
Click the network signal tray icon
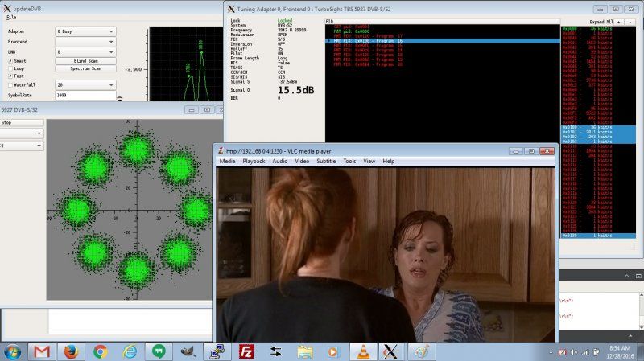(585, 352)
